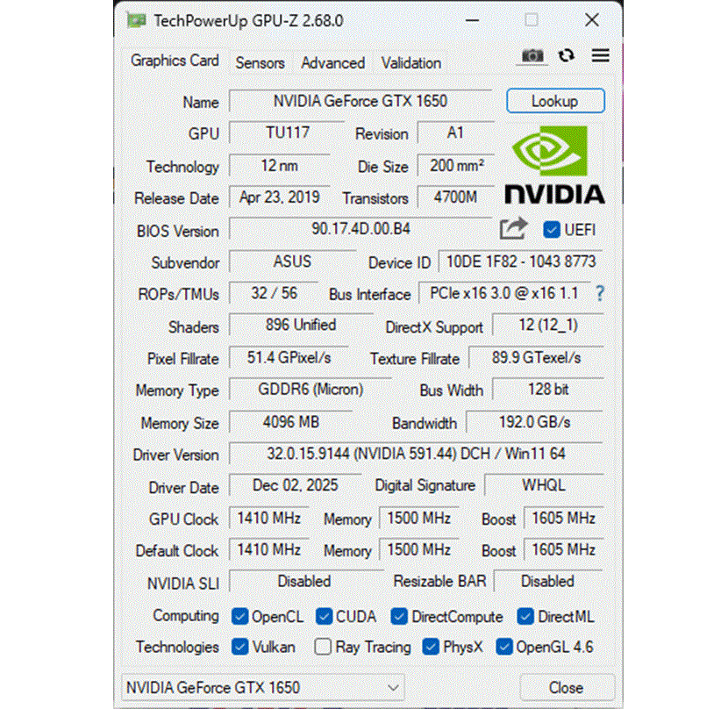Click the NVIDIA logo image
The image size is (728, 709).
click(x=555, y=165)
